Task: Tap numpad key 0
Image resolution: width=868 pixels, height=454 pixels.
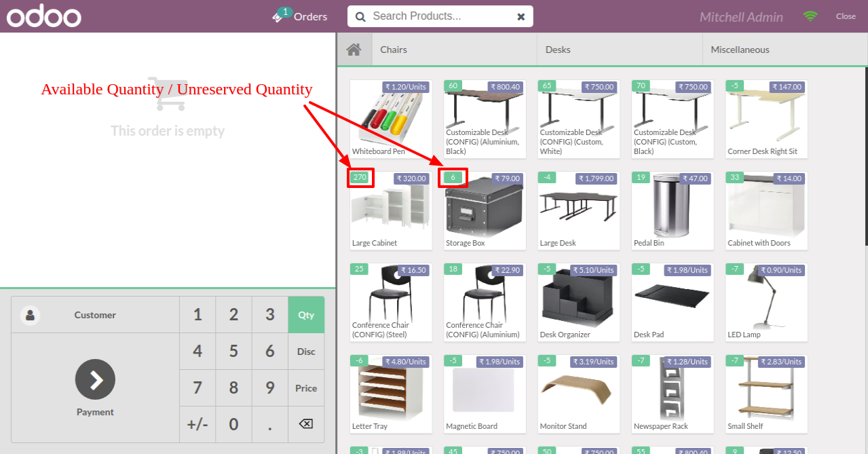Action: pyautogui.click(x=233, y=425)
